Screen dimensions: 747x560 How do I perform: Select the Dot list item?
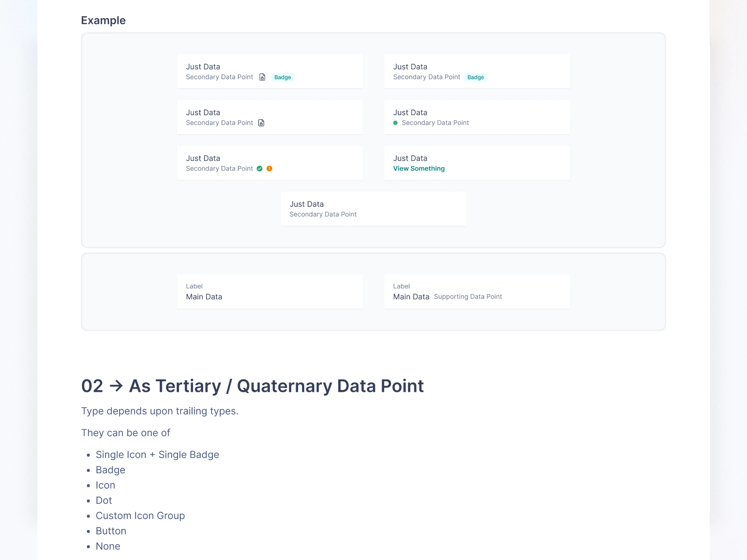104,500
